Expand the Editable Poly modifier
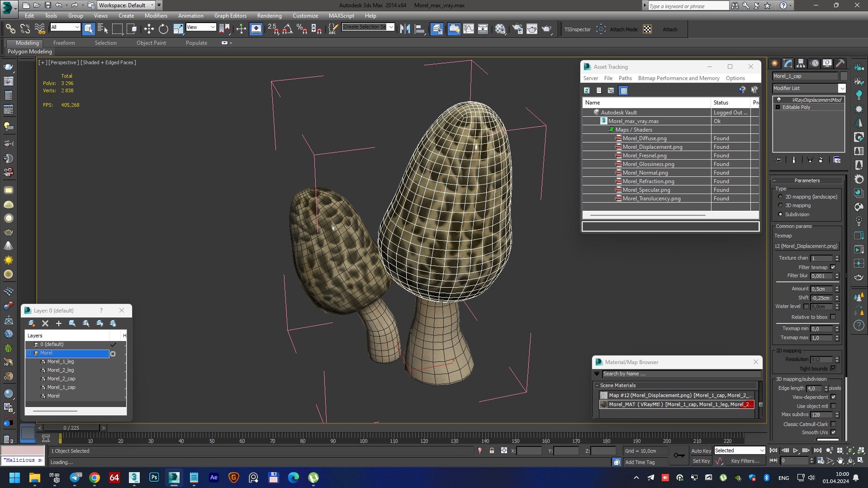Image resolution: width=868 pixels, height=488 pixels. point(778,107)
